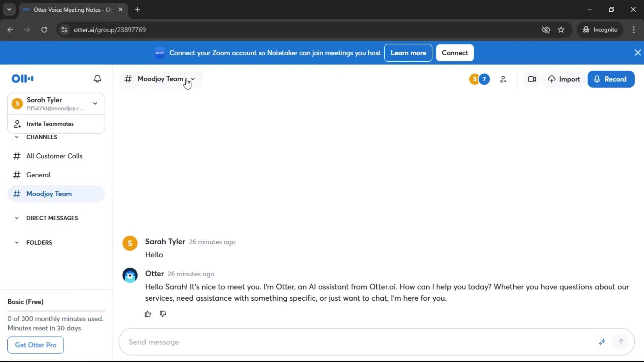Viewport: 644px width, 362px height.
Task: Click the tracking protection eye icon
Action: tap(546, 30)
